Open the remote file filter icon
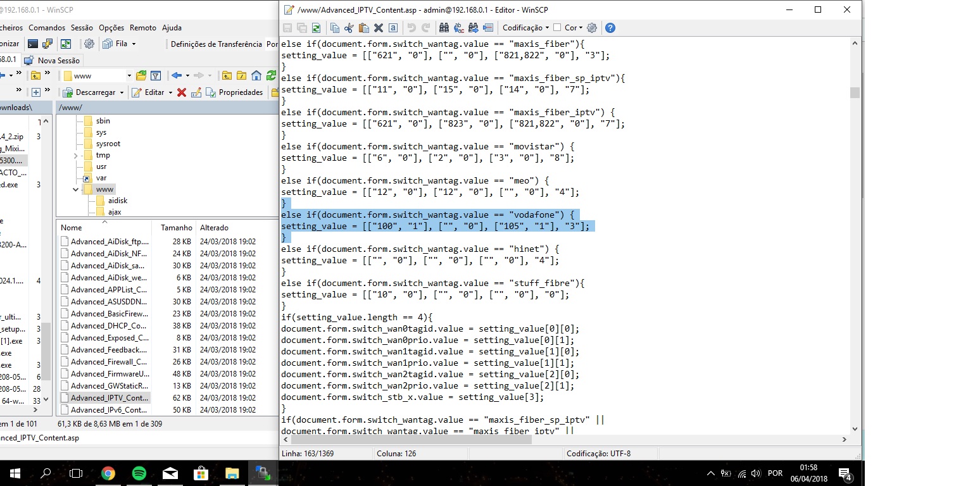 (x=155, y=76)
